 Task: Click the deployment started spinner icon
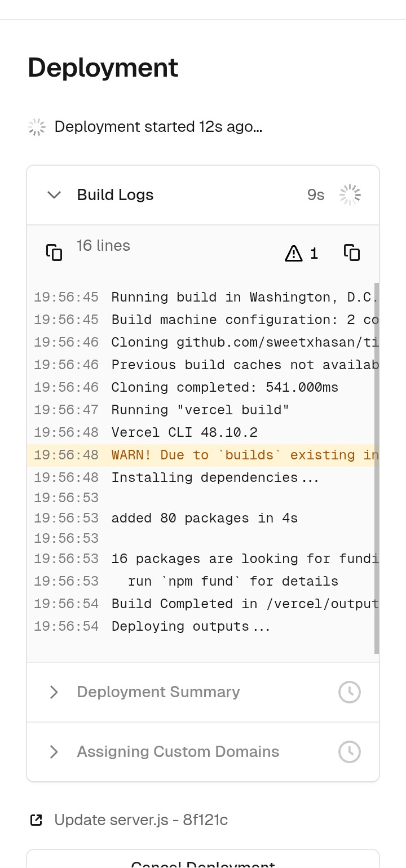coord(37,127)
